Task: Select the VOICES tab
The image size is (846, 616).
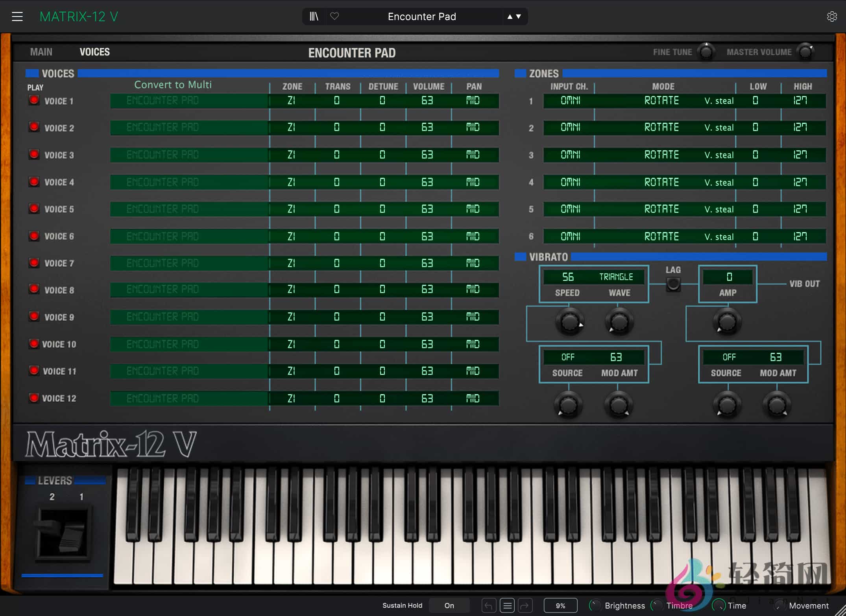Action: tap(94, 52)
